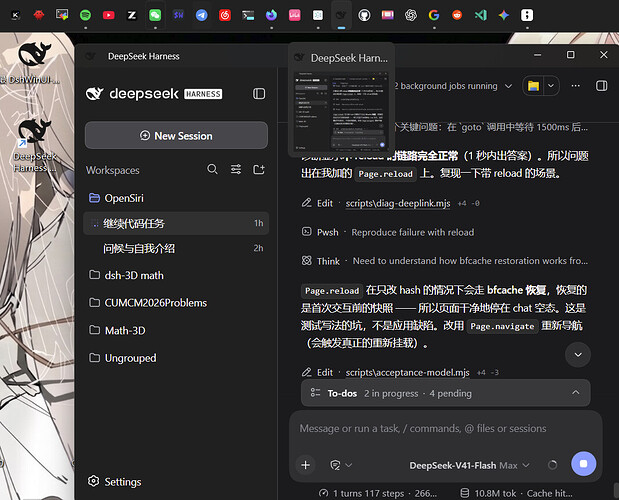Click the token database icon in status bar

(465, 493)
